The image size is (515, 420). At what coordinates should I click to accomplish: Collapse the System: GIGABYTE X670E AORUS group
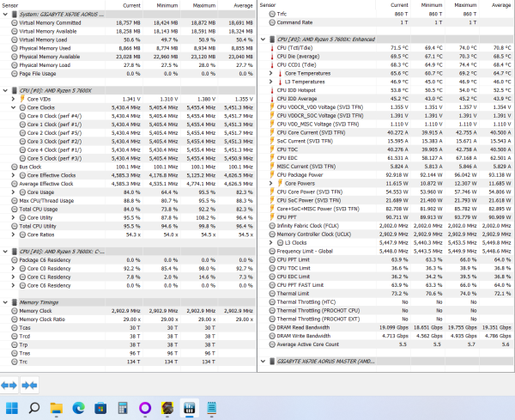pyautogui.click(x=5, y=15)
